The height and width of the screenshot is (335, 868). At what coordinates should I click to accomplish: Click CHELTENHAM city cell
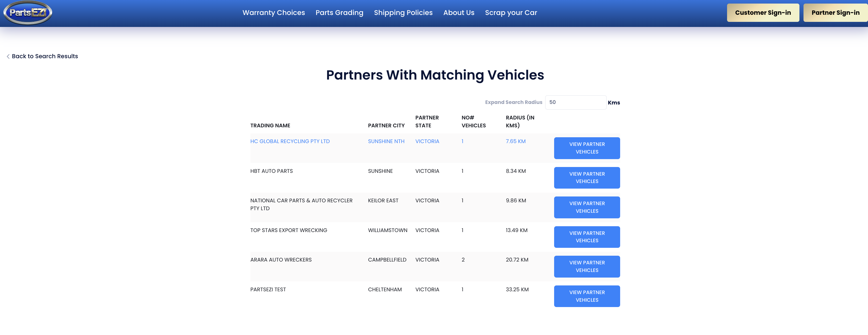click(x=384, y=290)
